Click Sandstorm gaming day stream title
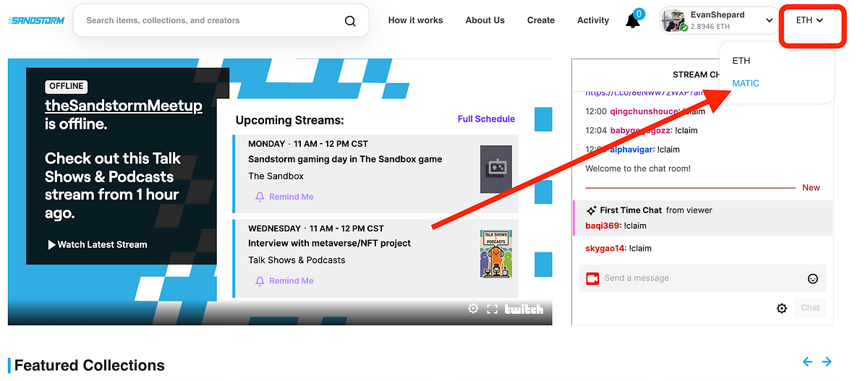The height and width of the screenshot is (381, 868). click(x=345, y=159)
